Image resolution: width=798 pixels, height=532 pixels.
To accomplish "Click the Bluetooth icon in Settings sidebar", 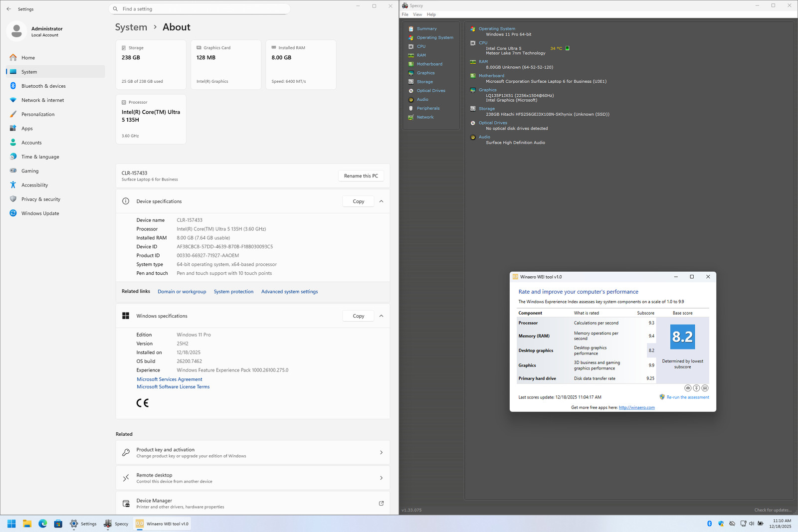I will tap(13, 86).
